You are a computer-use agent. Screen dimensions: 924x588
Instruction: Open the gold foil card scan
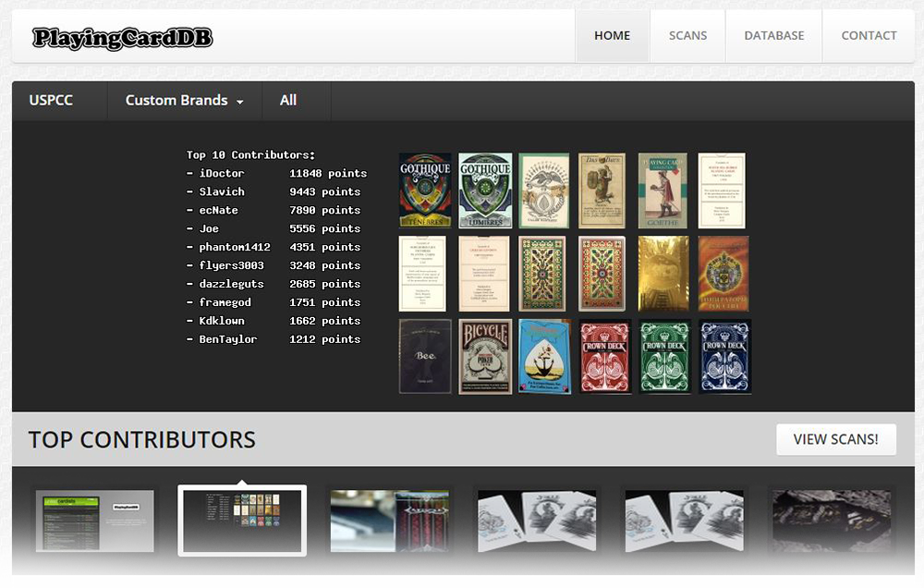pyautogui.click(x=663, y=274)
